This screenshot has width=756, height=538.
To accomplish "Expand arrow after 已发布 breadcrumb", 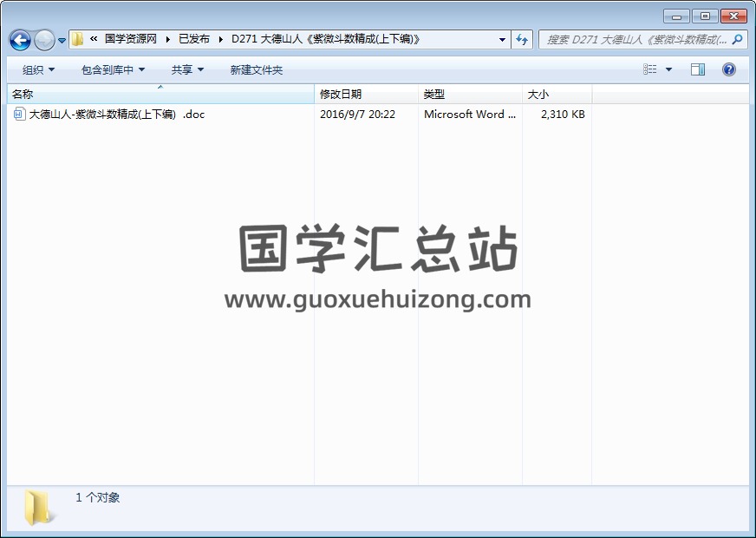I will point(221,40).
